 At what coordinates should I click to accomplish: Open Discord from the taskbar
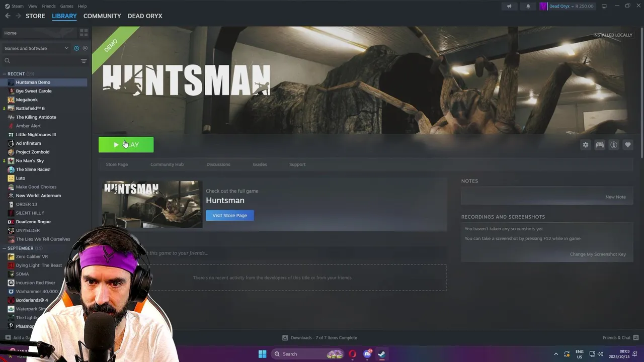point(367,354)
